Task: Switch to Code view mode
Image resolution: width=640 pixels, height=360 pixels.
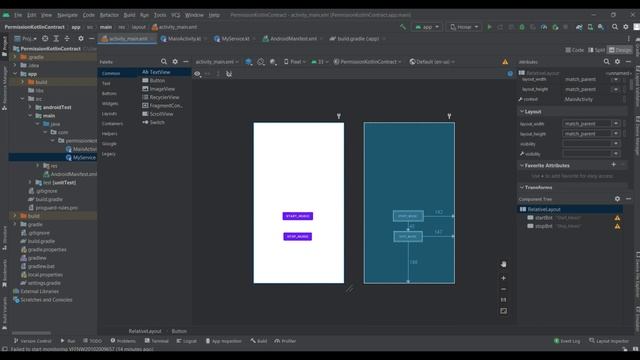Action: click(x=575, y=50)
